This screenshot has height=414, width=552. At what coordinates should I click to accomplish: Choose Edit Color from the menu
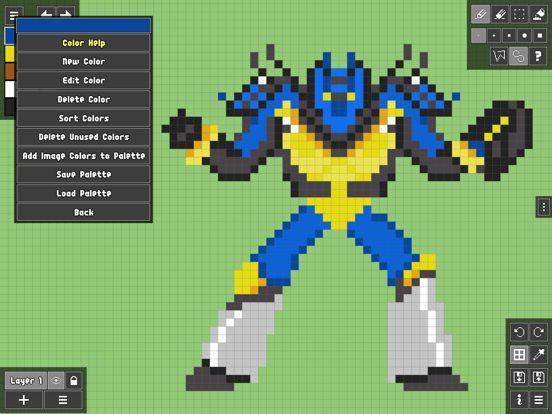click(84, 80)
